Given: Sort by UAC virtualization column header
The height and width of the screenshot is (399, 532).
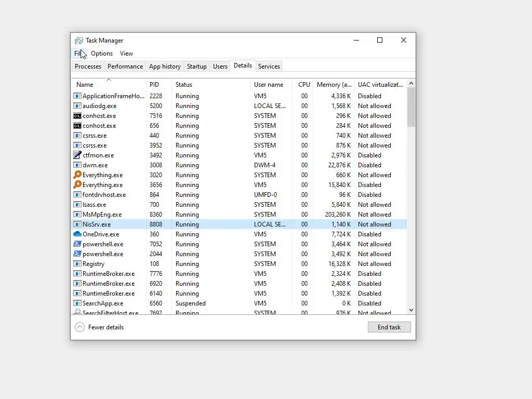Looking at the screenshot, I should [x=381, y=85].
